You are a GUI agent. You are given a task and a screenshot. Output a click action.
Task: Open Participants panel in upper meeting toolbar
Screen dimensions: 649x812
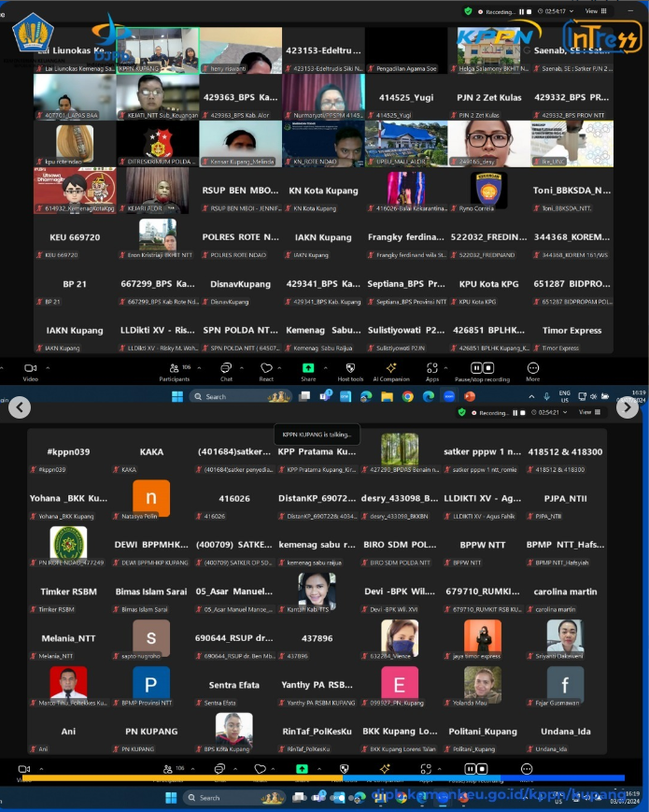pyautogui.click(x=174, y=371)
